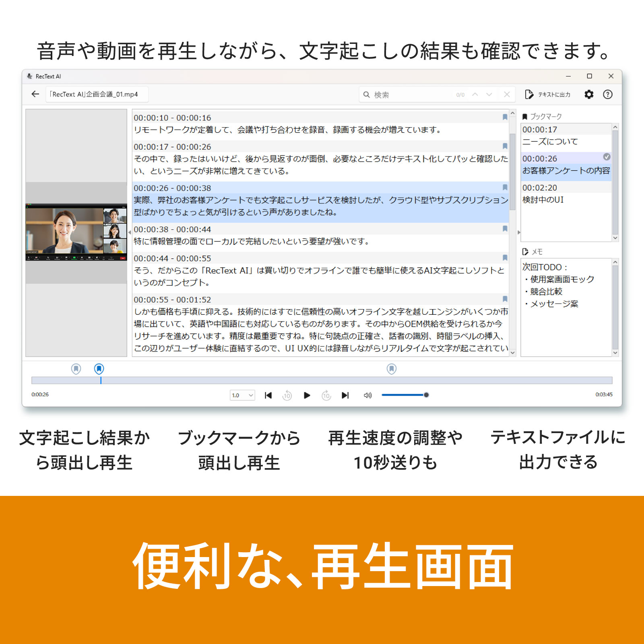This screenshot has width=644, height=644.
Task: Rewind 10 seconds
Action: pos(287,395)
